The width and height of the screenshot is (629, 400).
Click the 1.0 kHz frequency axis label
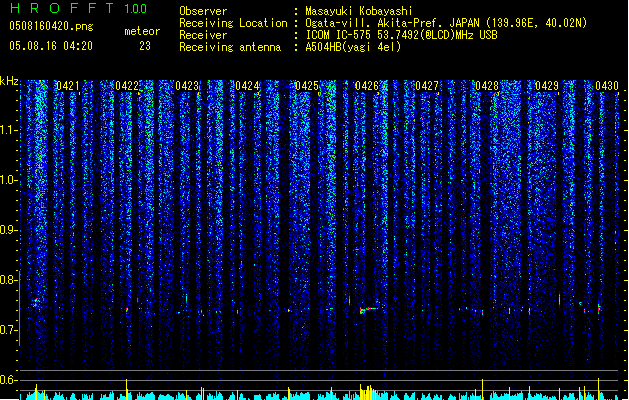(8, 180)
